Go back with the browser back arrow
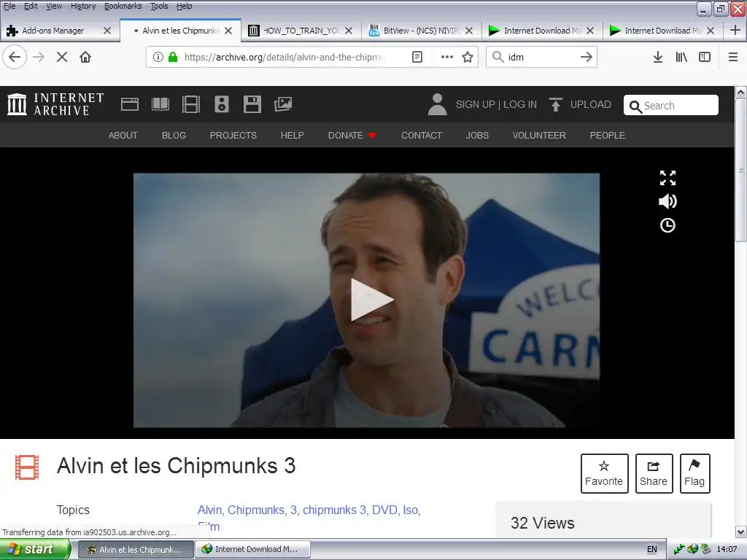The height and width of the screenshot is (560, 747). click(x=15, y=57)
